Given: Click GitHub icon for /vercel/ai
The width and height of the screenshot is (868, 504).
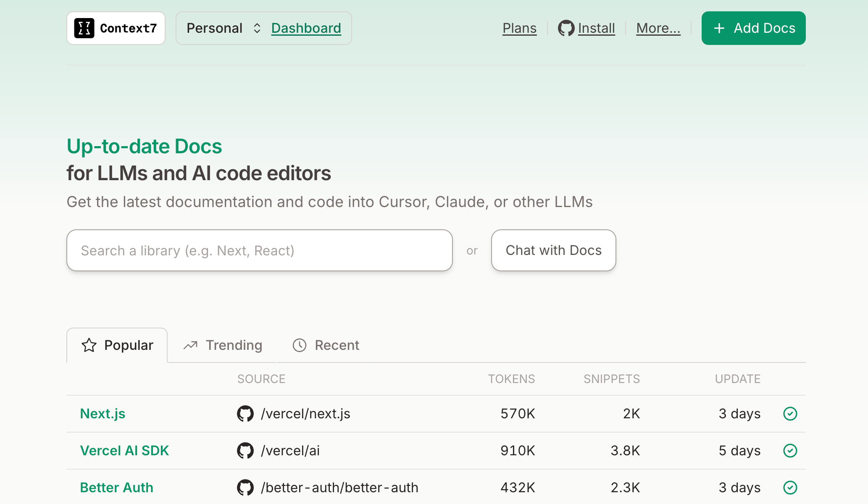Looking at the screenshot, I should click(245, 451).
